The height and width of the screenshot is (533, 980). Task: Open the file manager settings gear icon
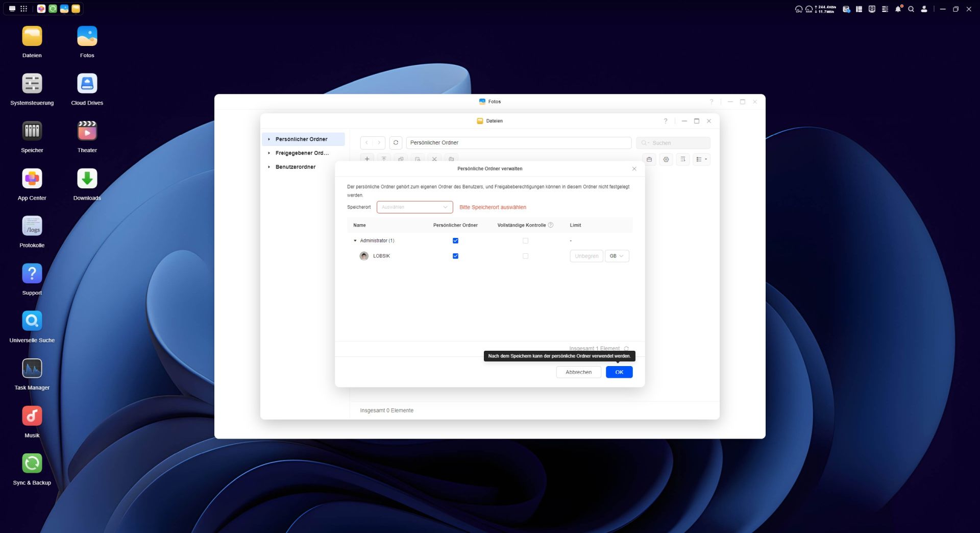click(666, 159)
